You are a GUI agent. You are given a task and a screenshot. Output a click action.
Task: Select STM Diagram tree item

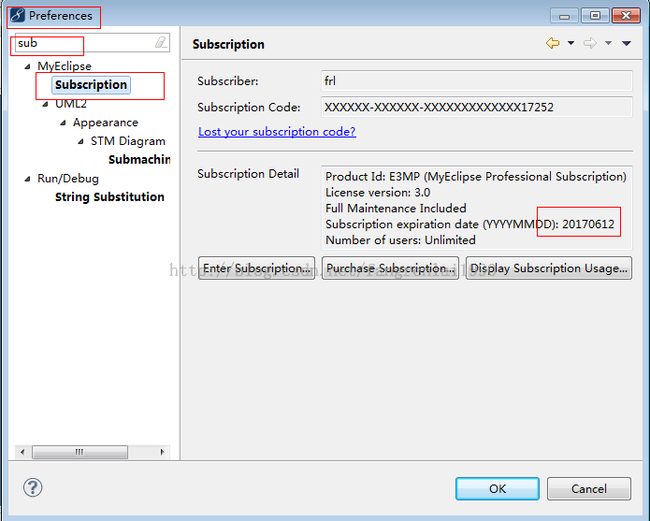[x=128, y=141]
